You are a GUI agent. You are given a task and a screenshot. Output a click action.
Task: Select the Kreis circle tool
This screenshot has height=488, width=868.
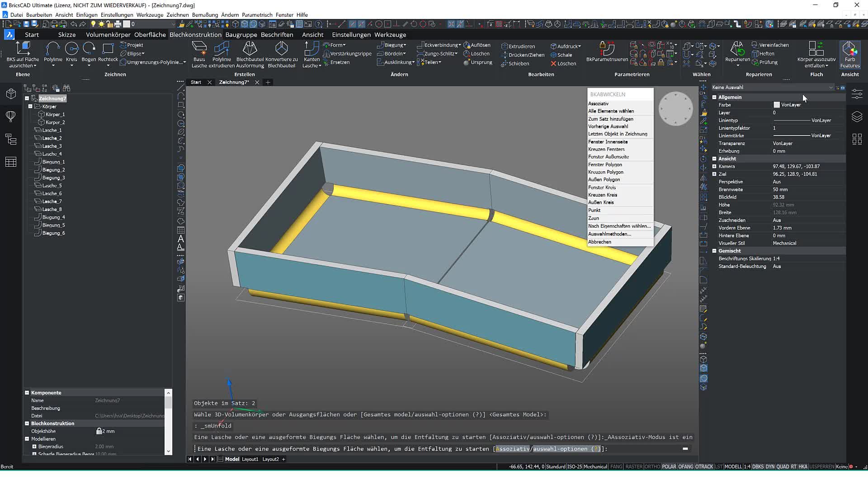tap(71, 48)
